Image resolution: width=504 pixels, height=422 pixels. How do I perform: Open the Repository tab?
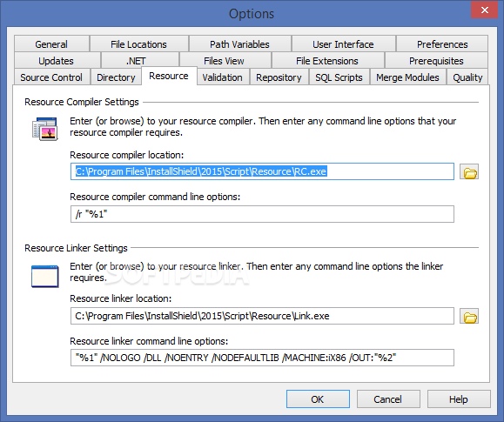click(x=279, y=77)
